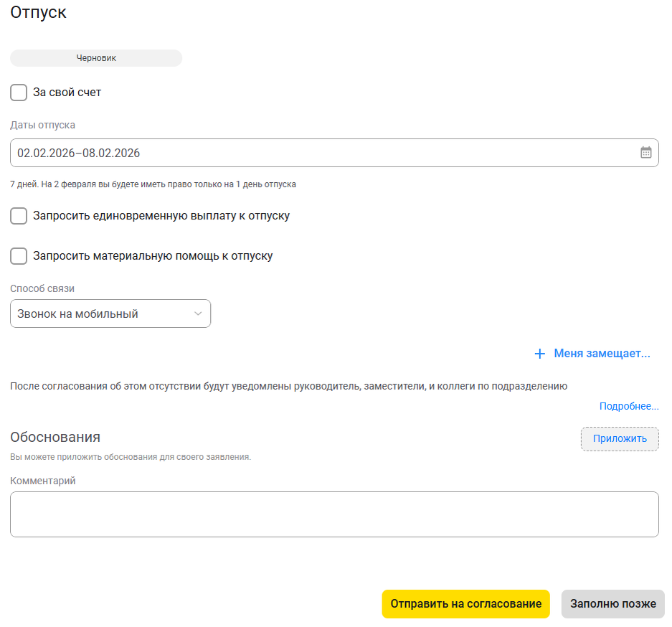This screenshot has width=672, height=627.
Task: Click inside the Комментарий text area
Action: pos(334,514)
